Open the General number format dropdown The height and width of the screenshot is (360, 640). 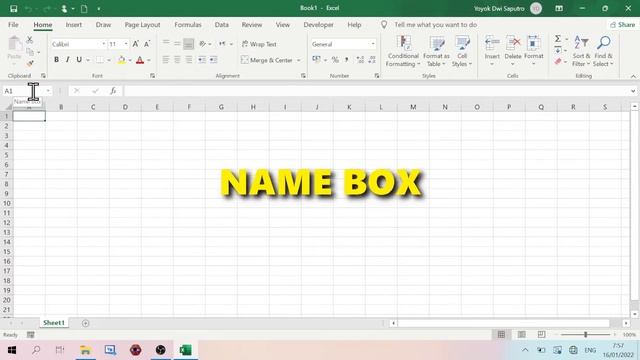(x=373, y=44)
